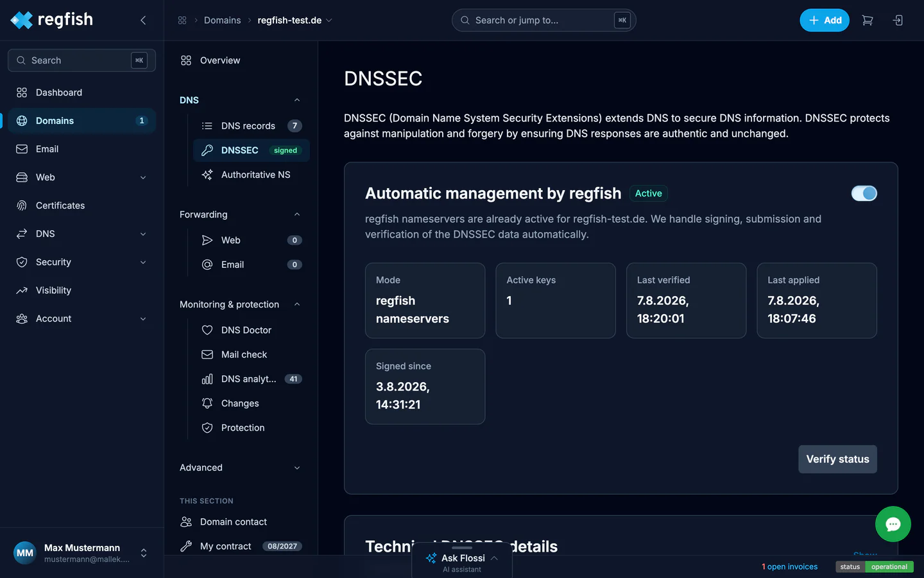Screen dimensions: 924x578
Task: Click the Email forwarding at-sign icon
Action: click(207, 265)
